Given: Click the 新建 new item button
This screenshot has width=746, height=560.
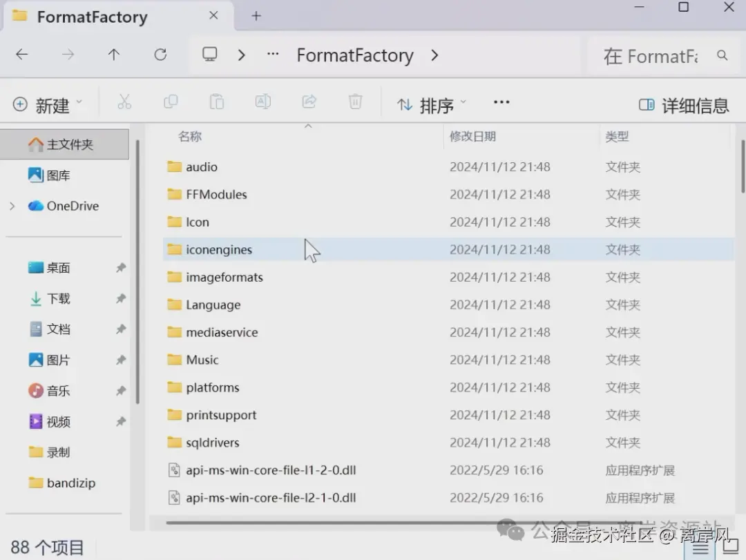Looking at the screenshot, I should point(48,106).
